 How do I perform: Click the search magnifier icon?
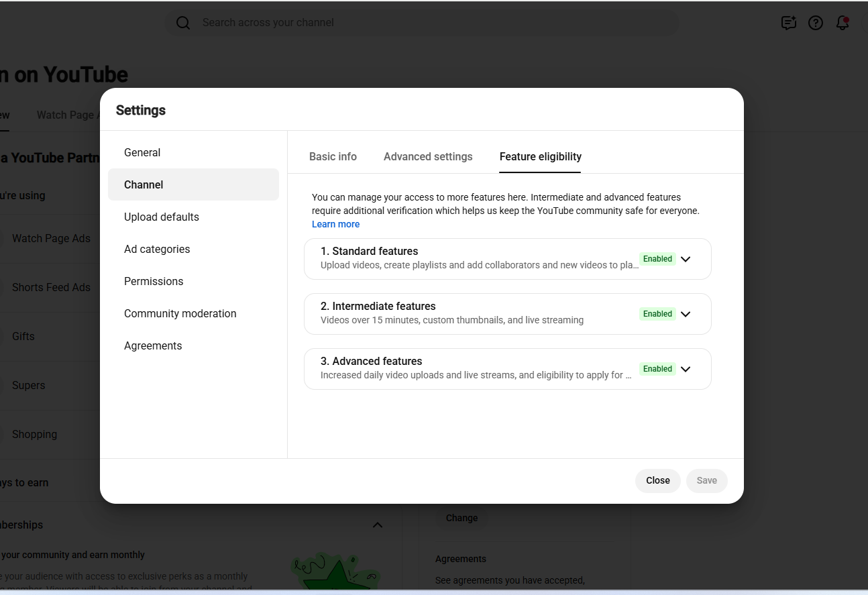point(183,23)
